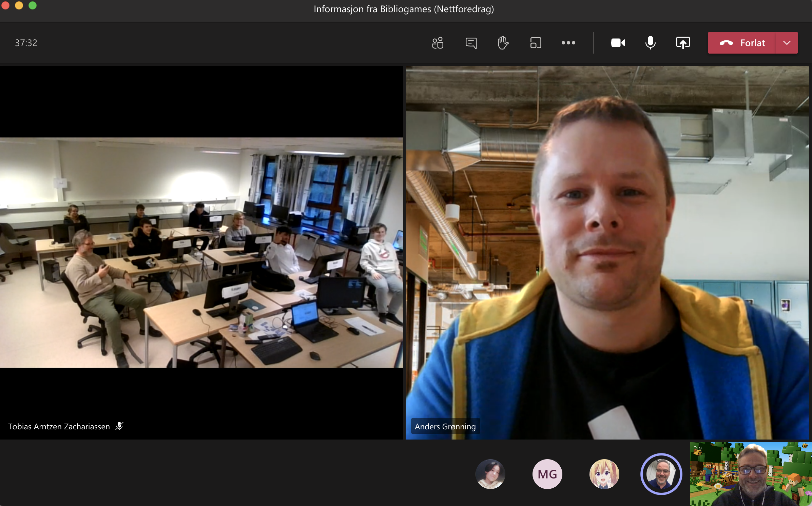This screenshot has height=506, width=812.
Task: Open the meeting chat icon
Action: click(x=471, y=43)
